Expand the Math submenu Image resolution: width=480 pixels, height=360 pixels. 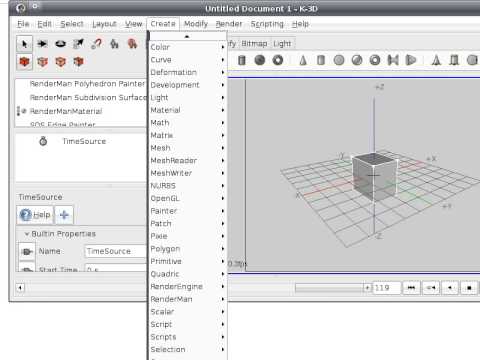click(187, 123)
